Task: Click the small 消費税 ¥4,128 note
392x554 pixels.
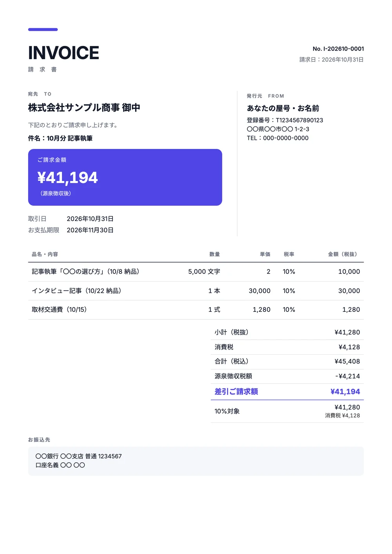Action: click(342, 416)
